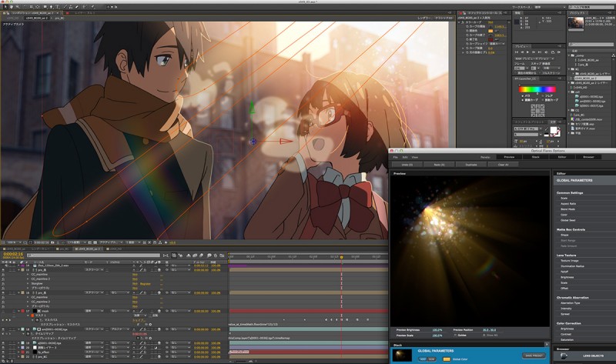This screenshot has width=616, height=364.
Task: Select the Rectangle mask shape tool
Action: [x=45, y=7]
